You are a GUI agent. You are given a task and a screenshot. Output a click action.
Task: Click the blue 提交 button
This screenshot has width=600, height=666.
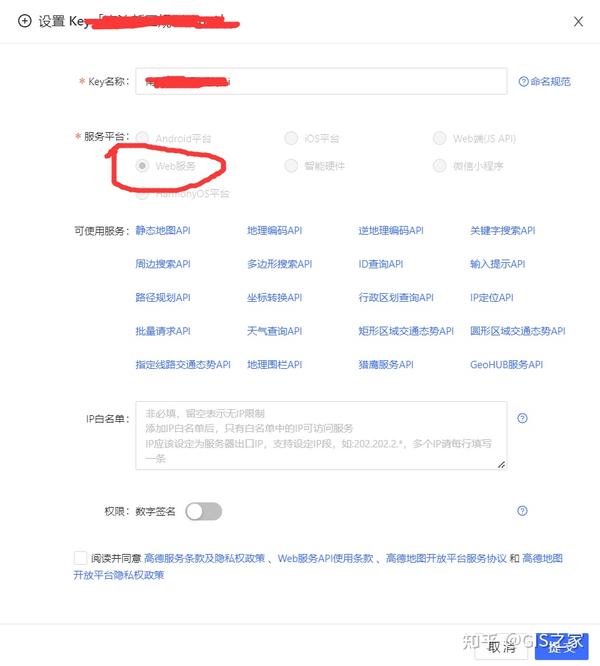pos(561,646)
